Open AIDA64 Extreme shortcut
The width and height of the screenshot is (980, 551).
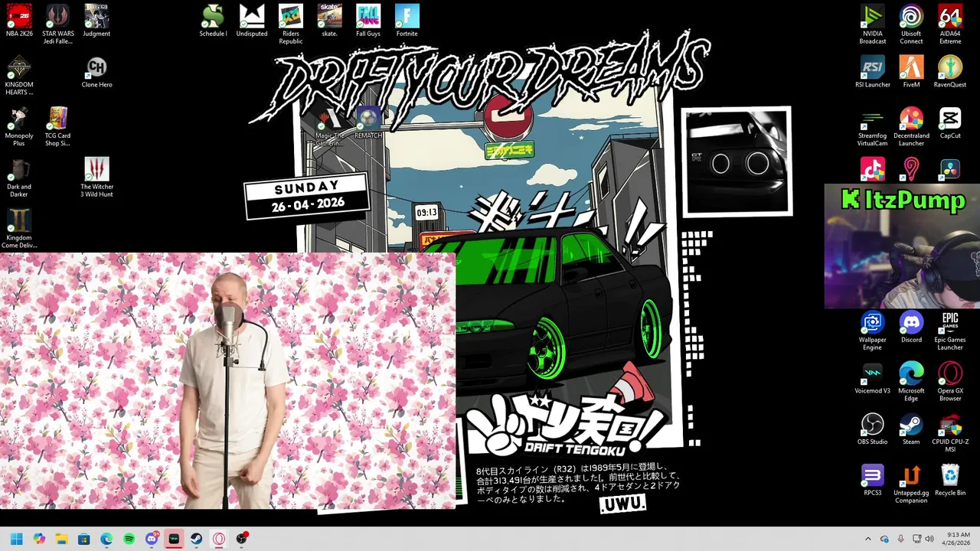point(950,24)
